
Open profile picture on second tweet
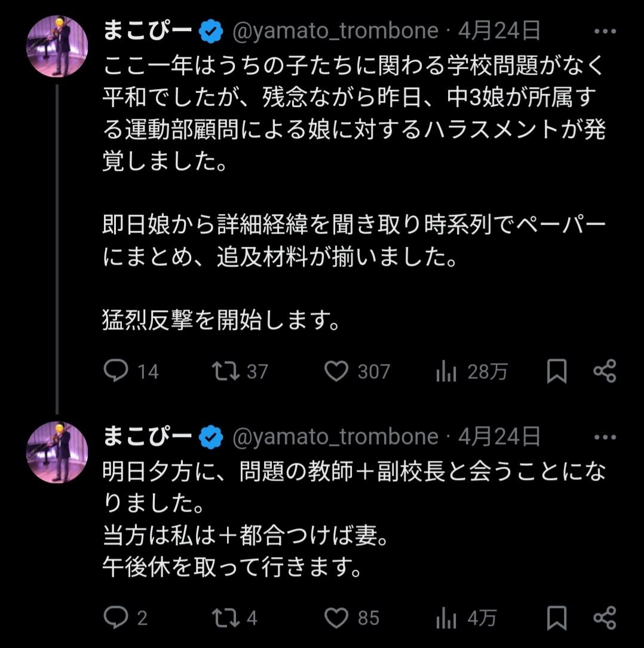pos(57,453)
